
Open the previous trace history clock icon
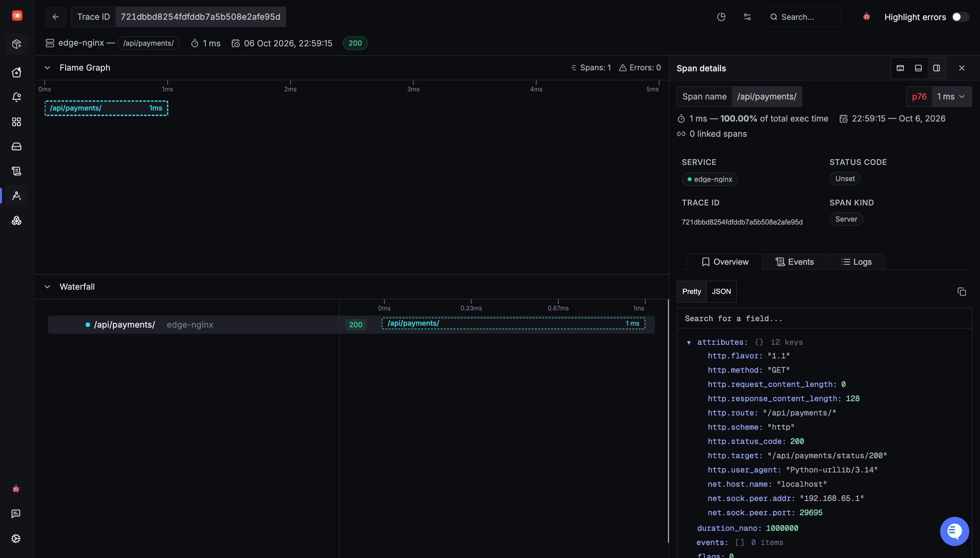click(721, 17)
